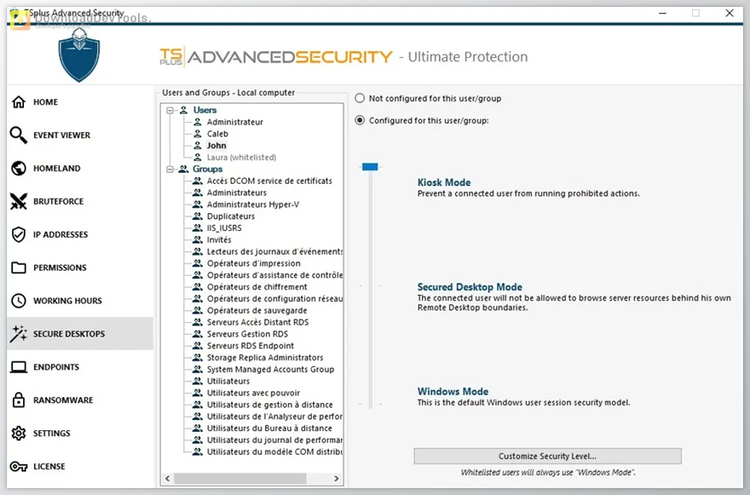The image size is (750, 495).
Task: Click the horizontal scrollbar thumb of tree
Action: [240, 478]
